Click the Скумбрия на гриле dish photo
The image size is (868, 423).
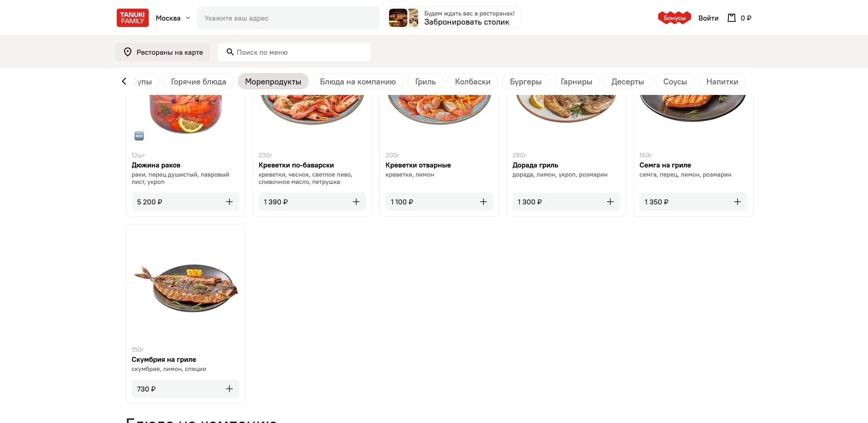pos(186,287)
